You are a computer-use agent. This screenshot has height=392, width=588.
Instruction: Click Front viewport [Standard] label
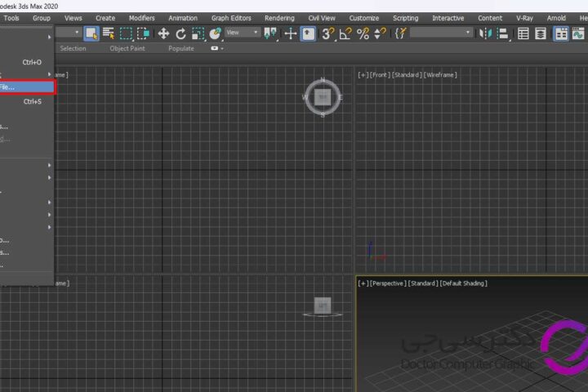pos(407,75)
